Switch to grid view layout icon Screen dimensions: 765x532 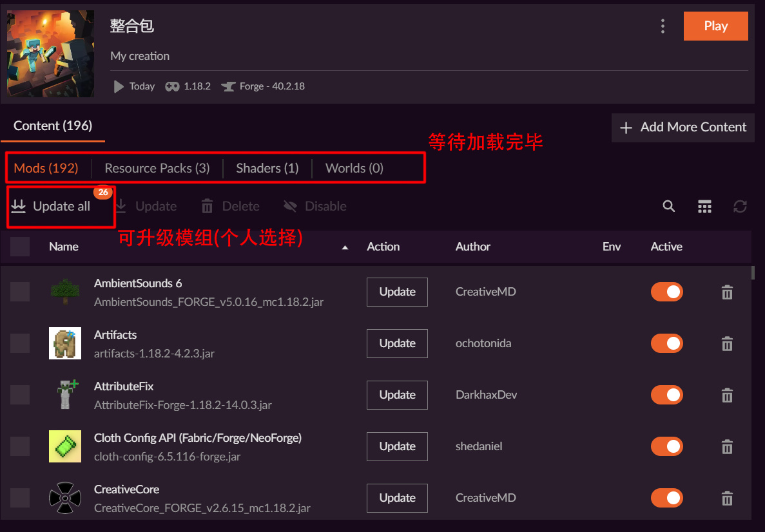click(704, 207)
